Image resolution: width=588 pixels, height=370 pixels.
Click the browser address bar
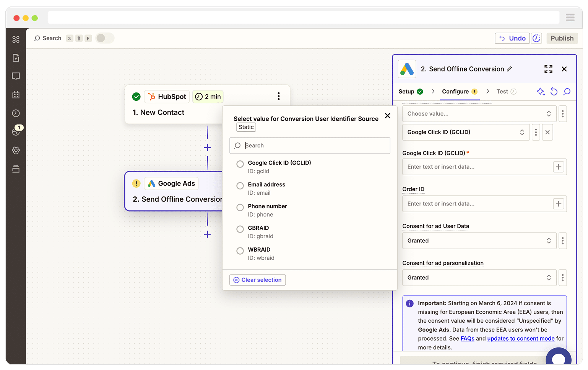point(304,17)
